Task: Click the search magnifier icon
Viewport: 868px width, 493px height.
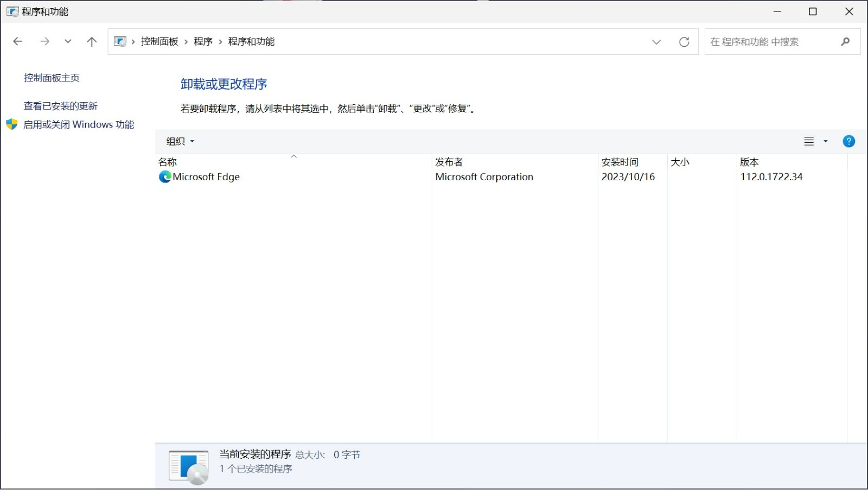Action: point(845,41)
